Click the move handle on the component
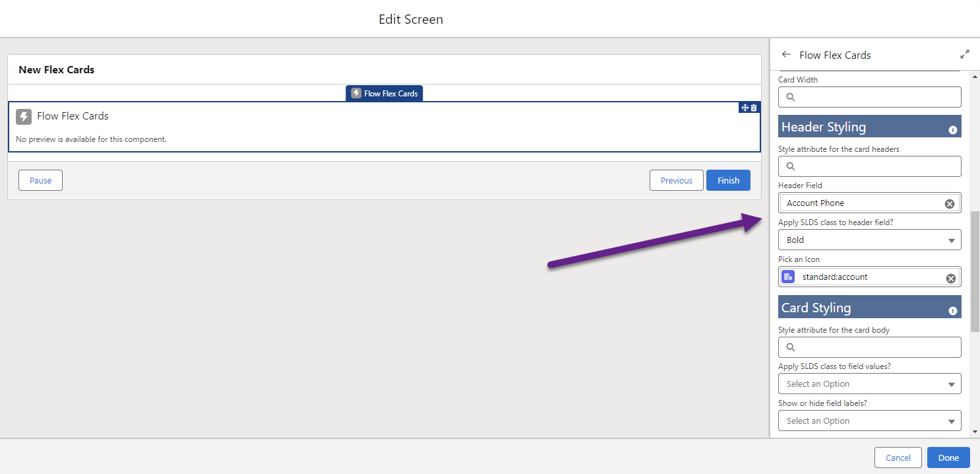 (x=745, y=108)
